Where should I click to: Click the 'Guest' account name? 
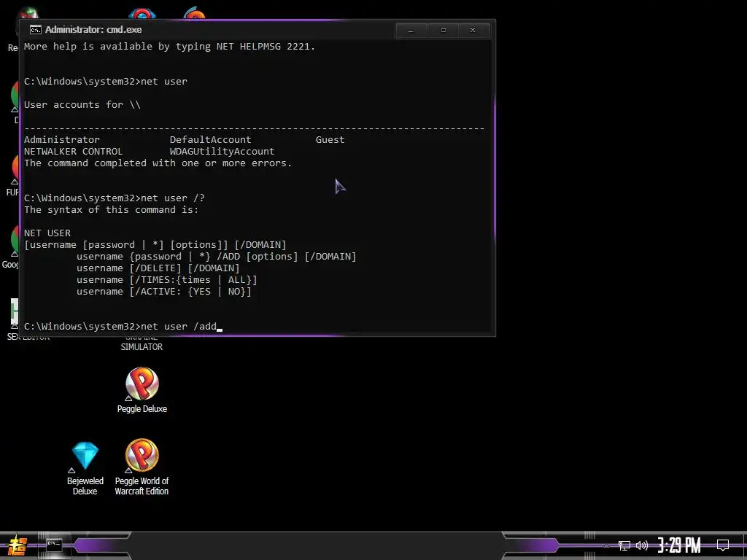[330, 139]
